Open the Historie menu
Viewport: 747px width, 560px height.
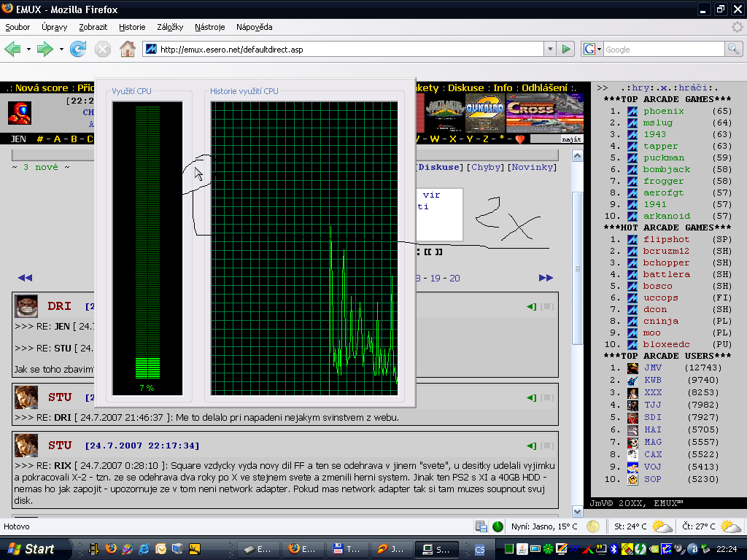pyautogui.click(x=132, y=27)
